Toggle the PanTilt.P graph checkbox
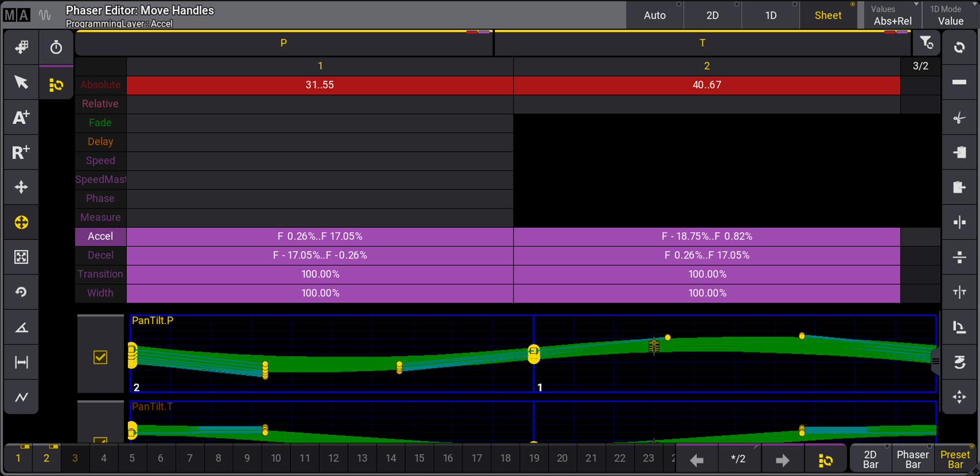Image resolution: width=980 pixels, height=476 pixels. pos(100,357)
